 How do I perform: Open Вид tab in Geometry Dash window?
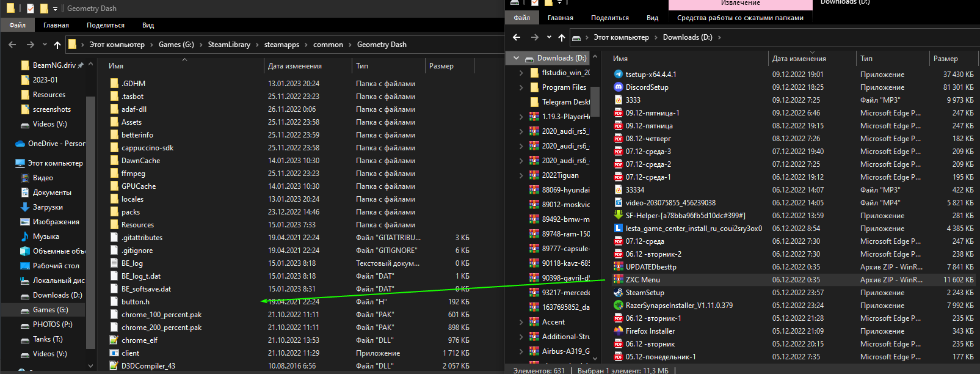pyautogui.click(x=148, y=25)
